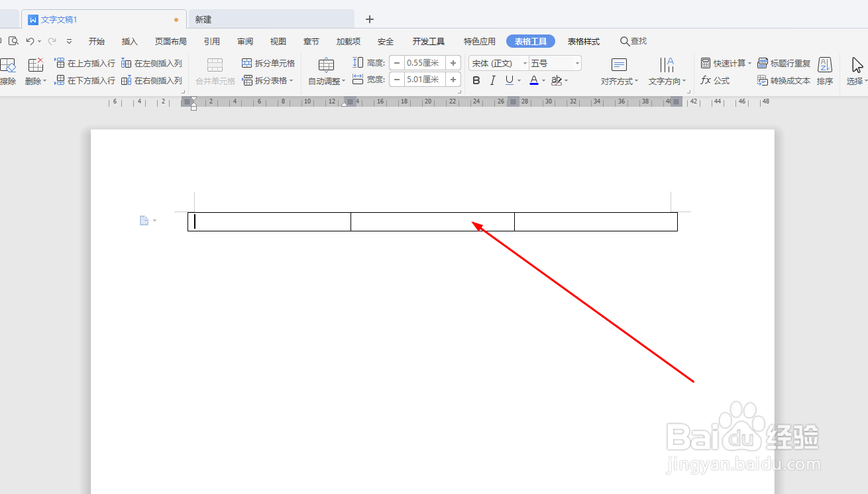
Task: Open the 页面布局 (Page Layout) tab
Action: click(x=171, y=41)
